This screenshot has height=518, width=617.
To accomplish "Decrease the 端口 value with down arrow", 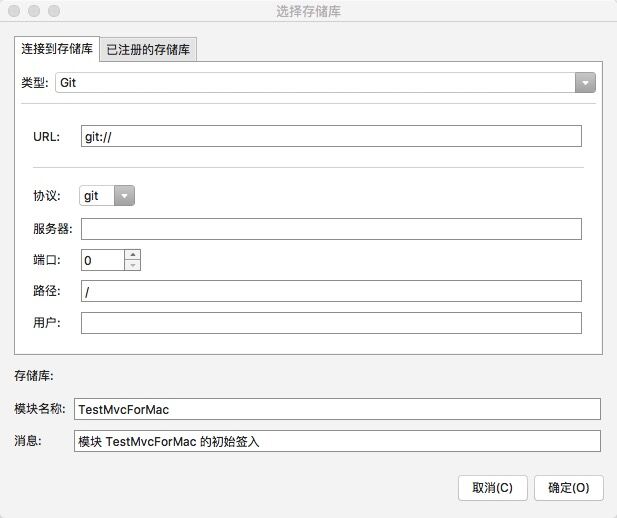I will (x=133, y=265).
